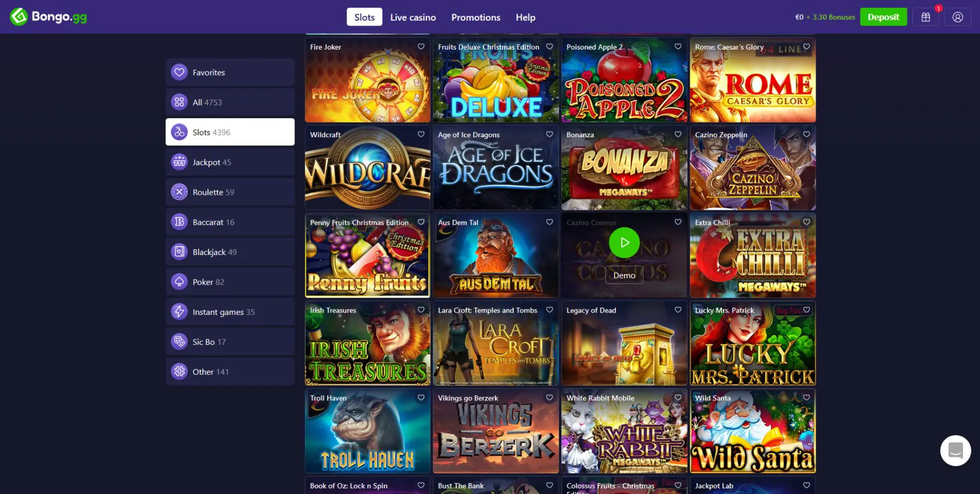Open the Promotions tab

[475, 17]
